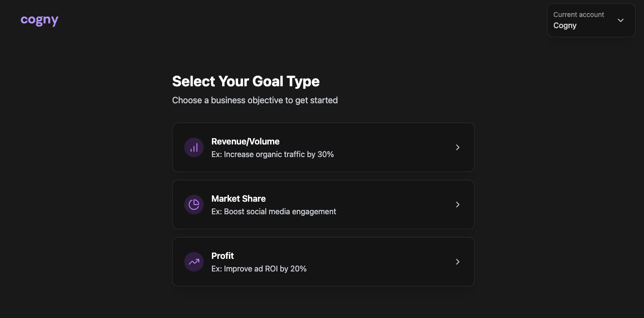The width and height of the screenshot is (644, 318).
Task: Click the cogny logo
Action: pos(39,20)
